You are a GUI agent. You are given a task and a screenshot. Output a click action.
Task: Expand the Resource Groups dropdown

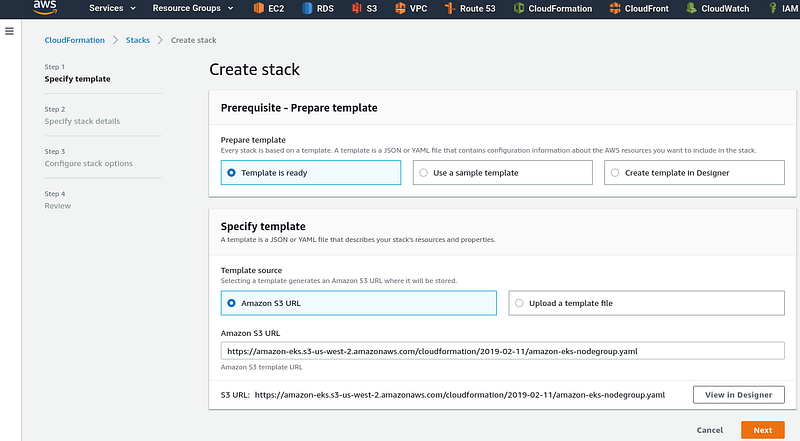coord(193,8)
